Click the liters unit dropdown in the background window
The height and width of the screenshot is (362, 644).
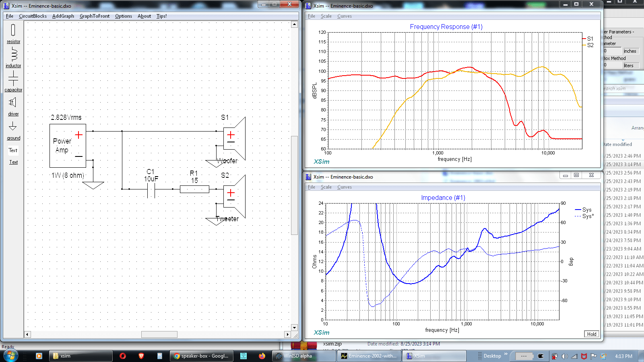point(631,65)
